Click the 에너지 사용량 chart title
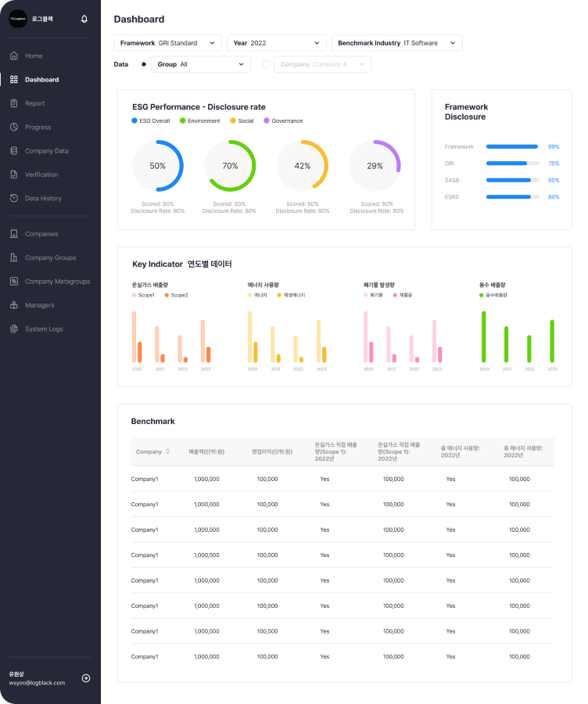 [x=263, y=285]
